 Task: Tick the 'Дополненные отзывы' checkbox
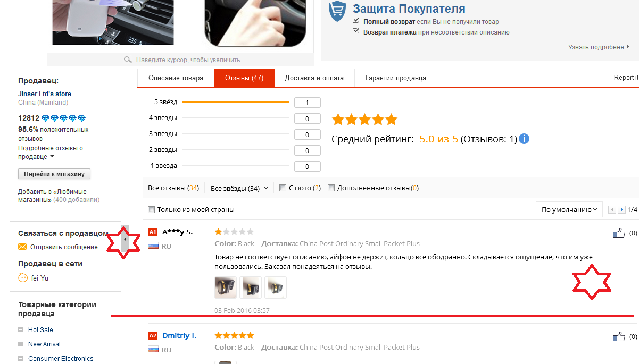click(x=331, y=188)
